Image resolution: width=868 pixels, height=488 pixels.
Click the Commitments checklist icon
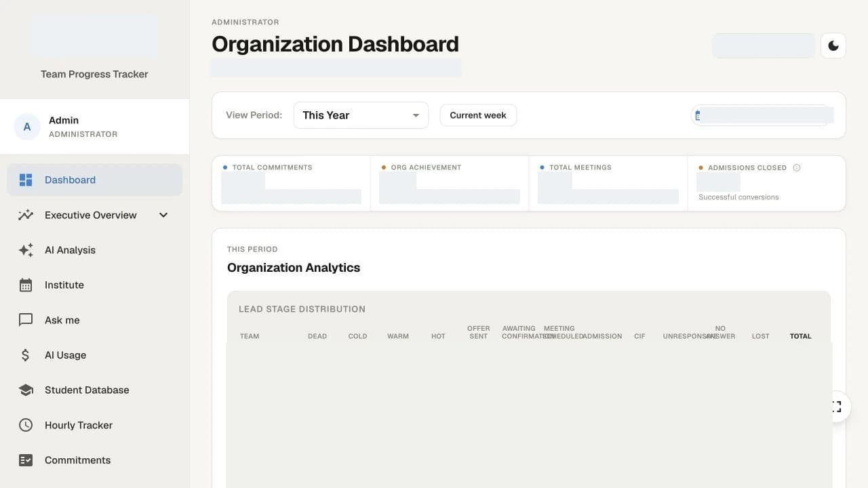point(26,460)
